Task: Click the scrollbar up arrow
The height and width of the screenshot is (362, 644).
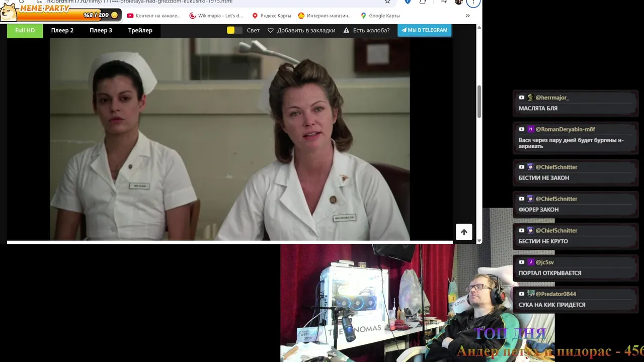Action: [x=479, y=27]
